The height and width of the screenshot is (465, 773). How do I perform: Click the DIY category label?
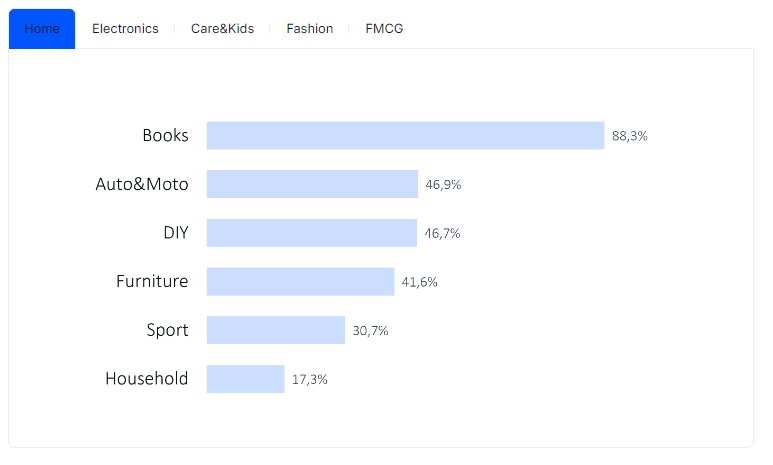tap(176, 233)
